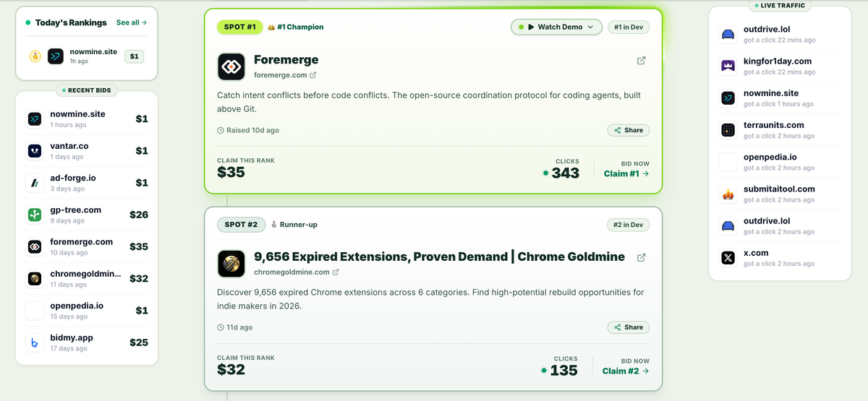
Task: Click the Foremerge logo in Spot #1 card
Action: (231, 66)
